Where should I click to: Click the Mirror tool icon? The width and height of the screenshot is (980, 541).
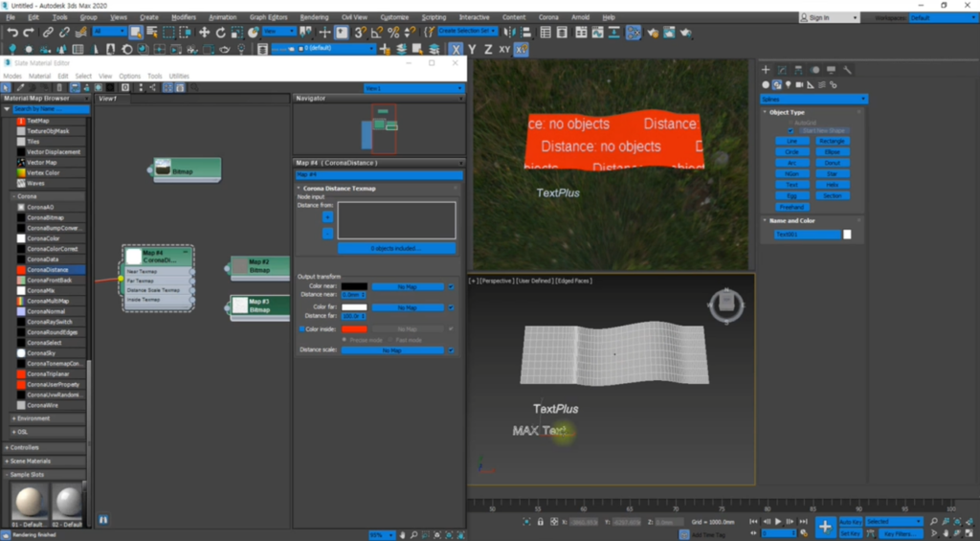(x=510, y=33)
